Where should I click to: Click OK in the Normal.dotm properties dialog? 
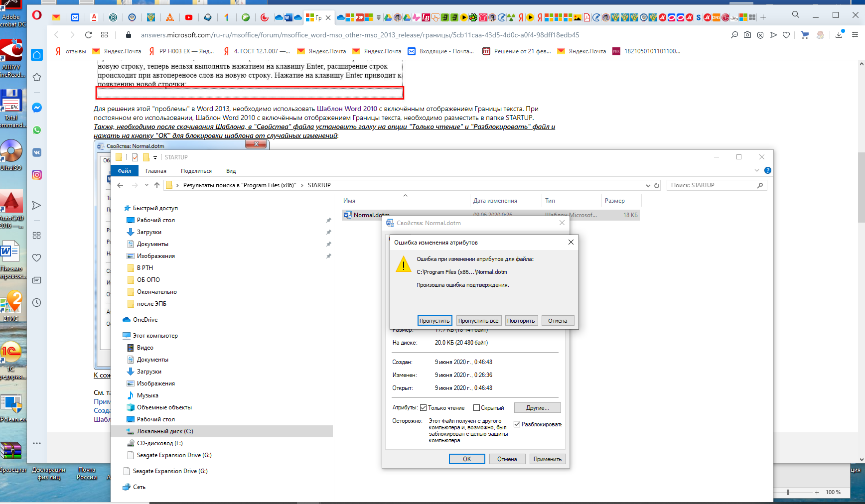click(x=467, y=459)
